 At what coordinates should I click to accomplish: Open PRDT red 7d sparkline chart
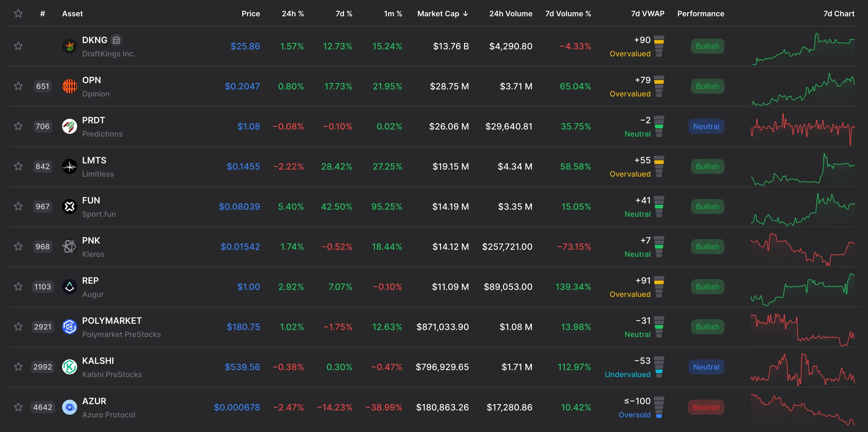click(803, 129)
